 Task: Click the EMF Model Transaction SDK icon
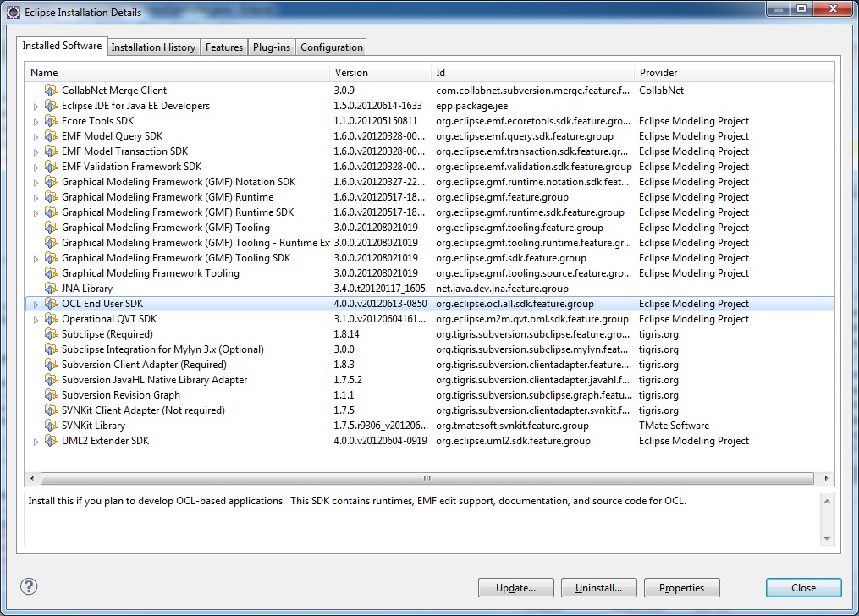[51, 151]
